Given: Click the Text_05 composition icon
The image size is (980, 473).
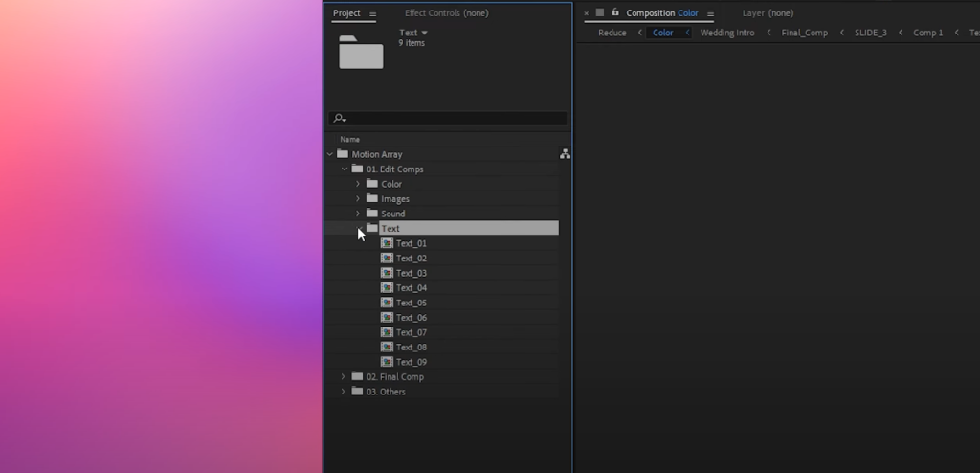Looking at the screenshot, I should [x=387, y=303].
